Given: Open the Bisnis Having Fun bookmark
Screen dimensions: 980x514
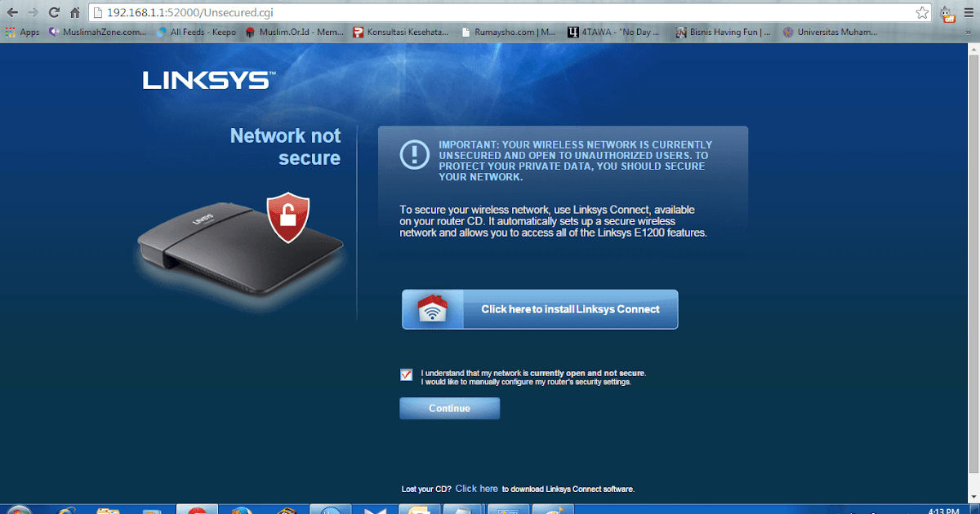Looking at the screenshot, I should (x=724, y=33).
